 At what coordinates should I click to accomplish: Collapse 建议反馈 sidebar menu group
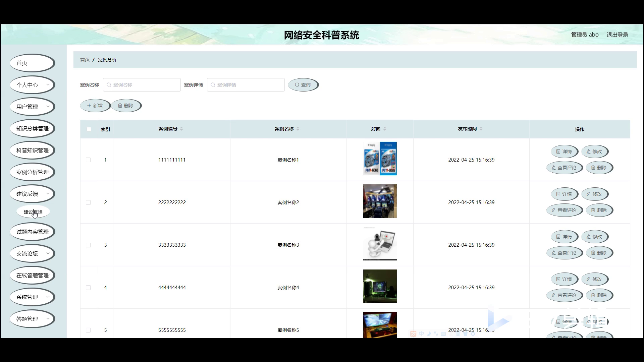click(32, 194)
